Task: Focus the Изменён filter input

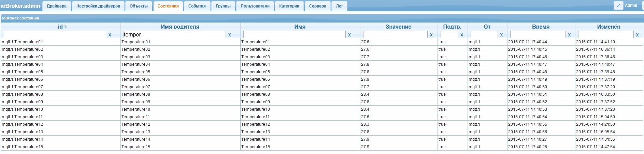Action: 606,34
